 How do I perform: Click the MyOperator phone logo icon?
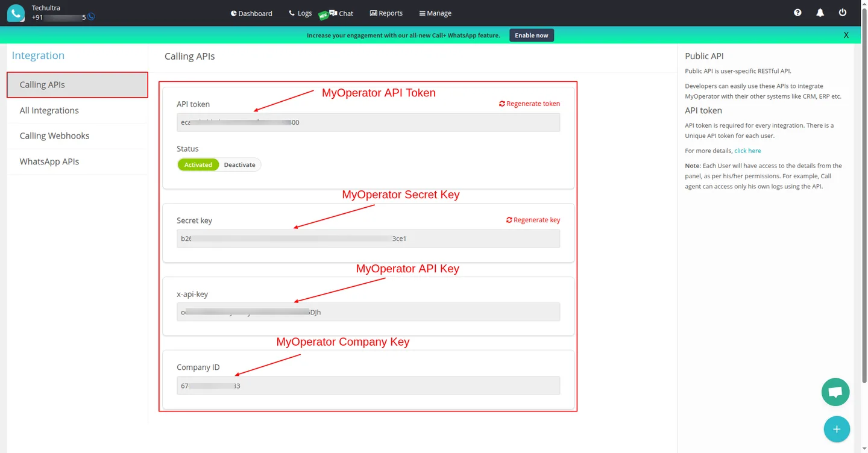coord(16,13)
